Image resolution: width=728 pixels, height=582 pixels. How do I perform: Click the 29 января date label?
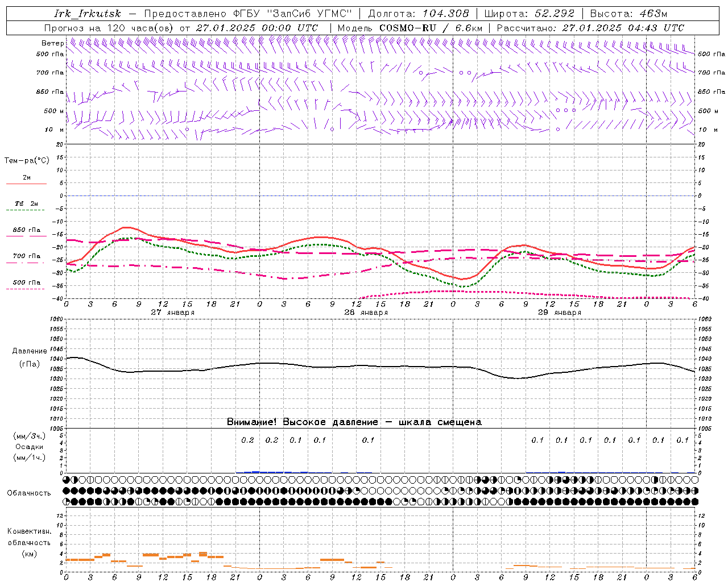(x=560, y=313)
